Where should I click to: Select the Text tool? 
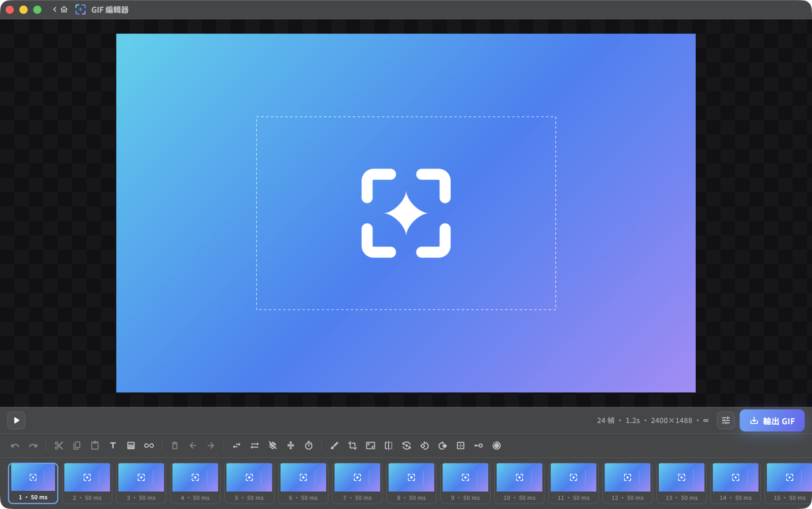click(113, 446)
